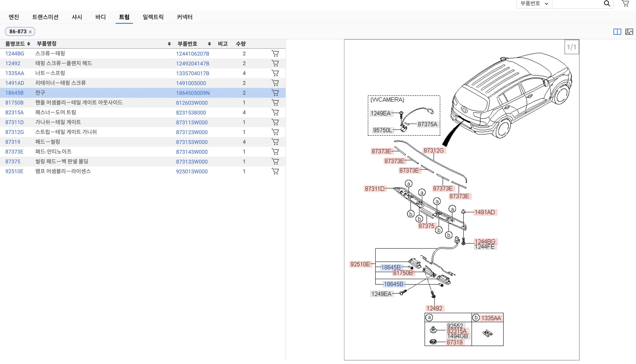
Task: Click cart icon for 87319 패드-씰링
Action: point(275,142)
